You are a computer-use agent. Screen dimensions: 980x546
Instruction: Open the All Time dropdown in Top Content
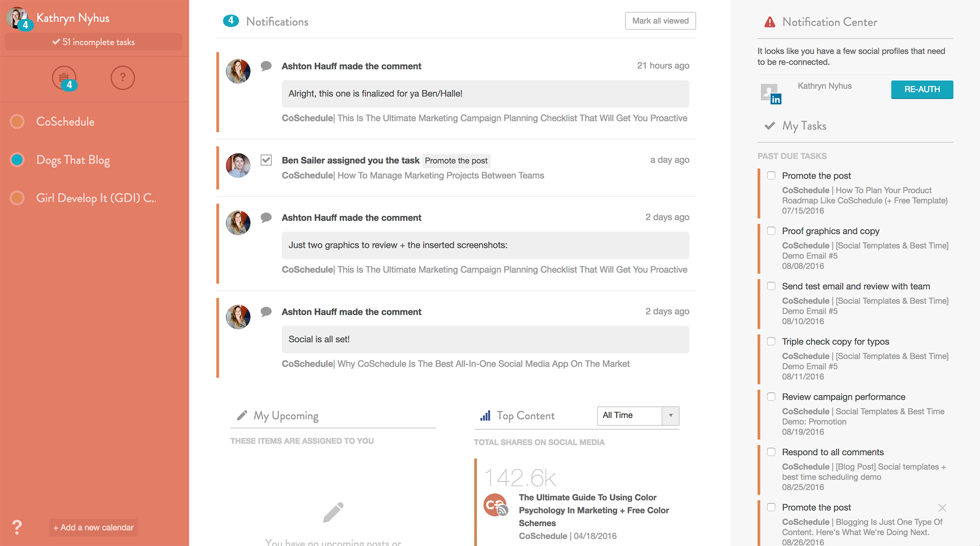point(637,415)
